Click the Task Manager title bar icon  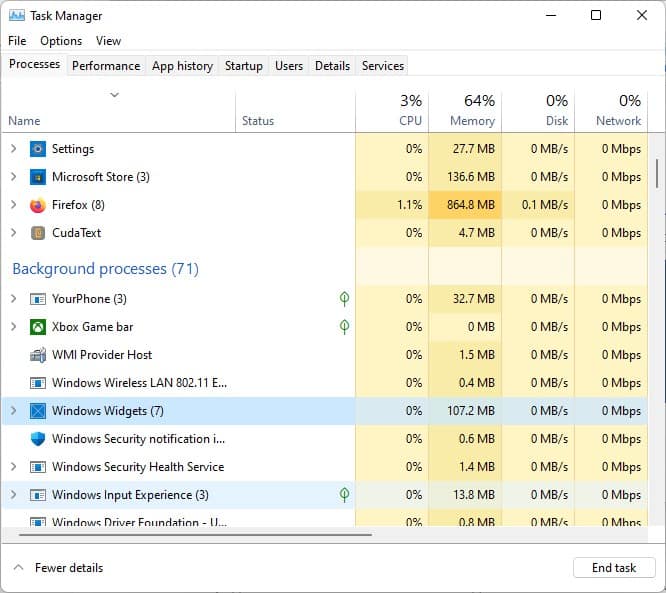click(x=17, y=16)
